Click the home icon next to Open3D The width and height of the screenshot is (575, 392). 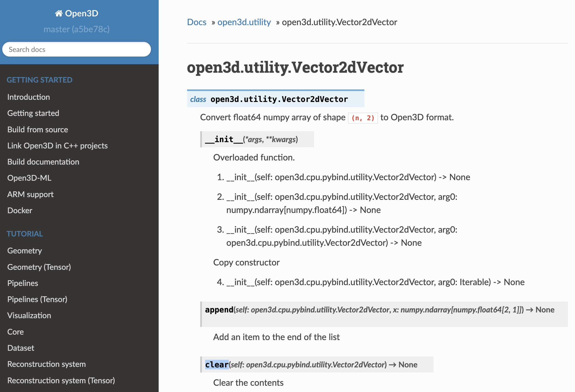pos(59,13)
